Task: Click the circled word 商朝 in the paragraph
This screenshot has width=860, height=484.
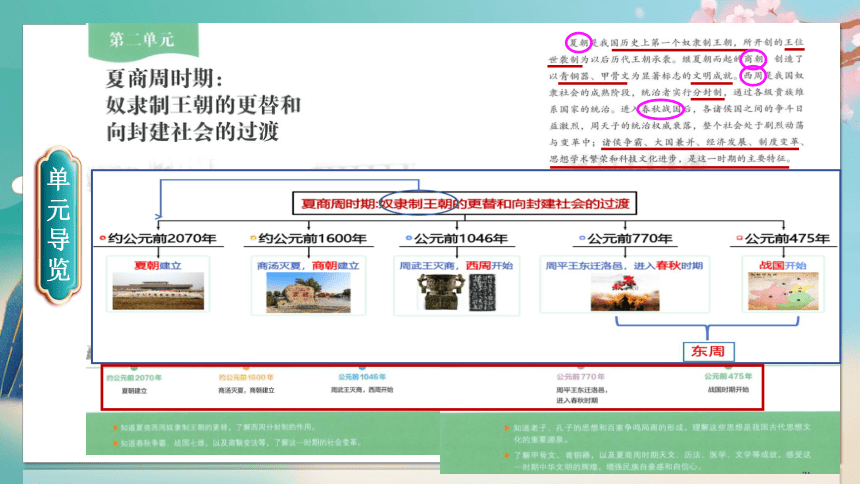Action: coord(754,59)
